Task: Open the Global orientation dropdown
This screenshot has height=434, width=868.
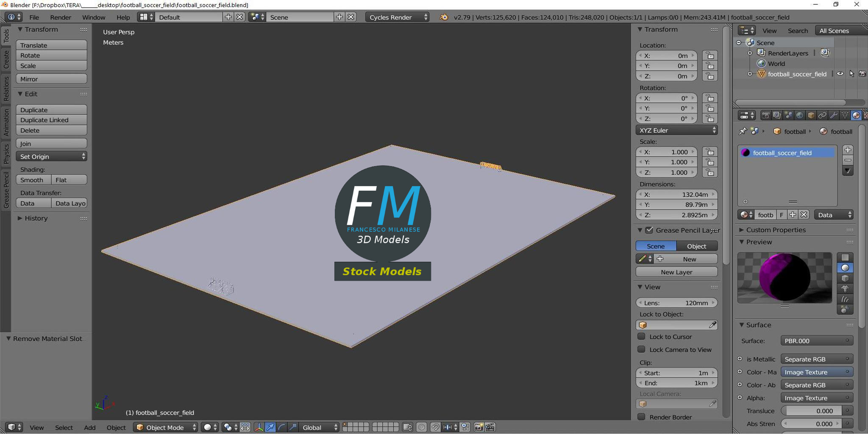Action: pos(320,427)
